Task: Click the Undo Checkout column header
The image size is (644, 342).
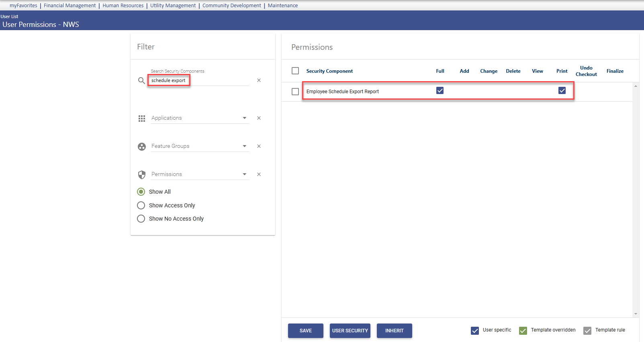Action: [x=586, y=71]
